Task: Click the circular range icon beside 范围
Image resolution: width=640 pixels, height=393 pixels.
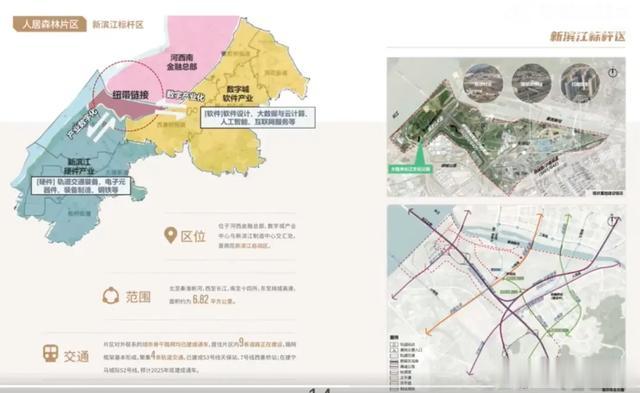Action: point(111,295)
